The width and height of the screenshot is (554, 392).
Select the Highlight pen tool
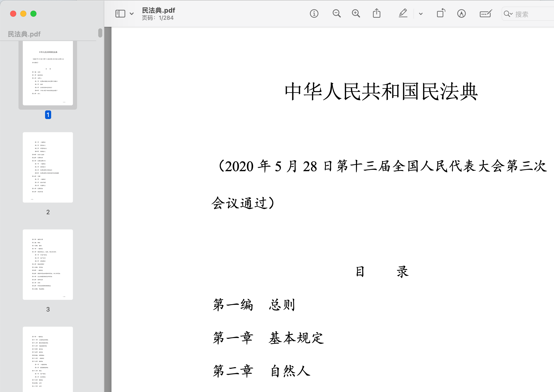coord(403,13)
